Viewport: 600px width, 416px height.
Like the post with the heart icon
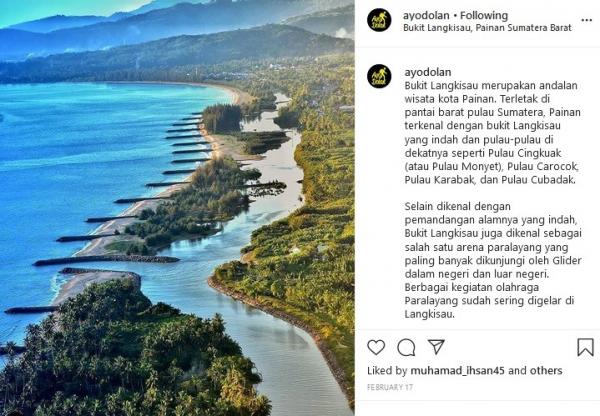(376, 347)
